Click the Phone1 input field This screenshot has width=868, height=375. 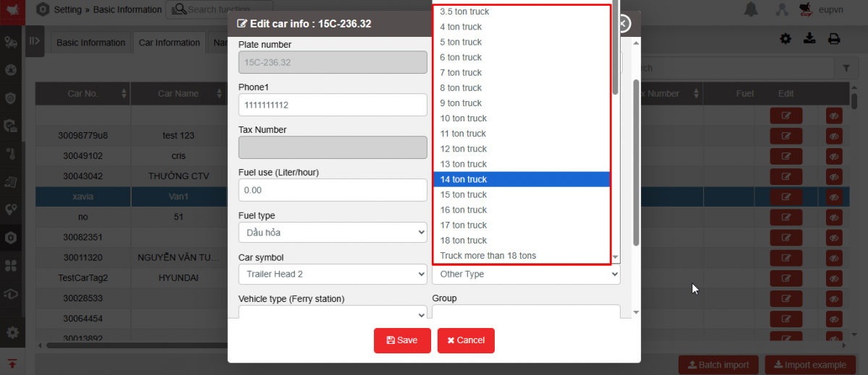(x=332, y=105)
